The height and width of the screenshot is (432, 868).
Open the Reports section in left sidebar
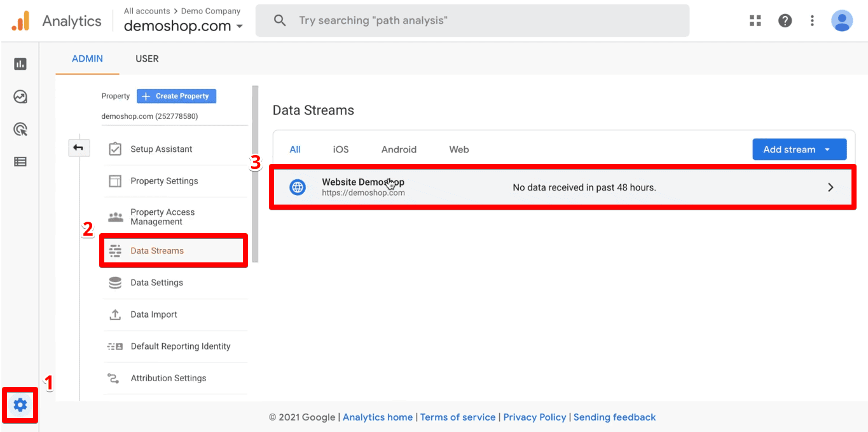[20, 64]
